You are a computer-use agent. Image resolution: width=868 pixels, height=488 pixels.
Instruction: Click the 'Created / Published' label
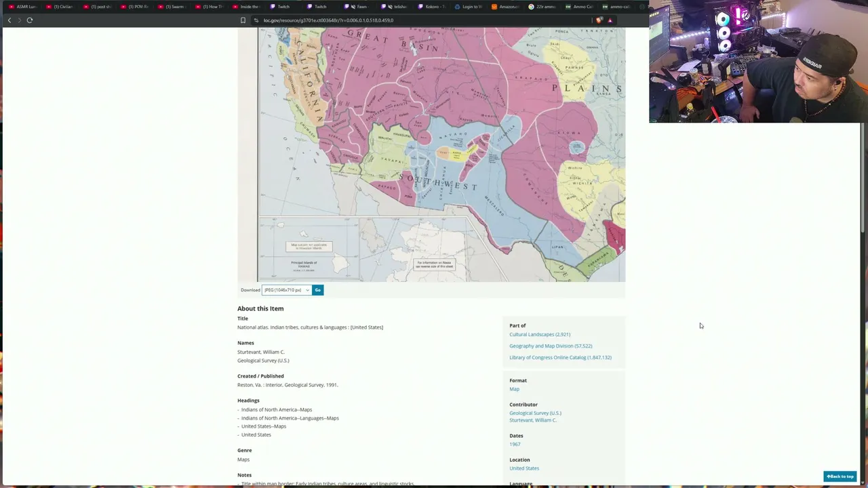click(260, 376)
